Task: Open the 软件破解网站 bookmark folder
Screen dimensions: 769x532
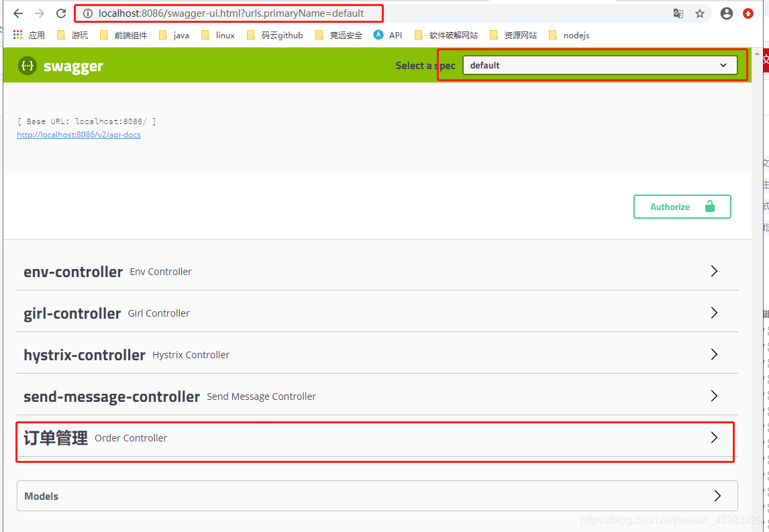Action: click(x=446, y=35)
